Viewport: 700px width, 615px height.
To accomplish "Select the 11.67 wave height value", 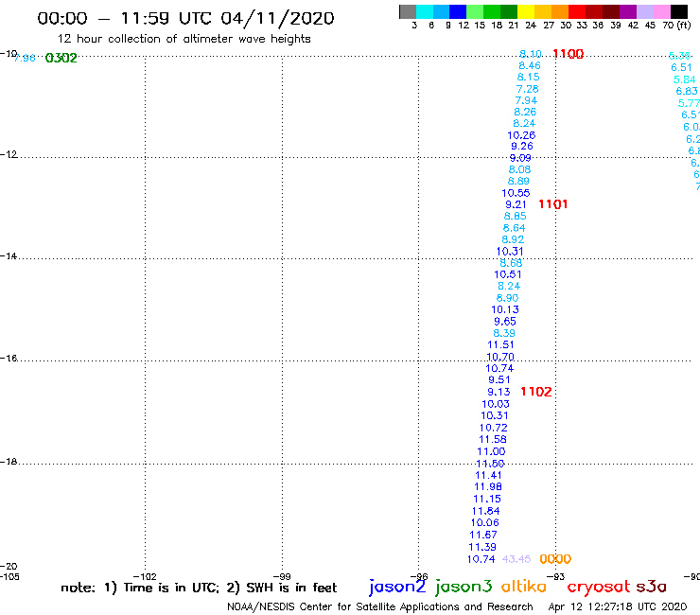I will click(x=483, y=535).
